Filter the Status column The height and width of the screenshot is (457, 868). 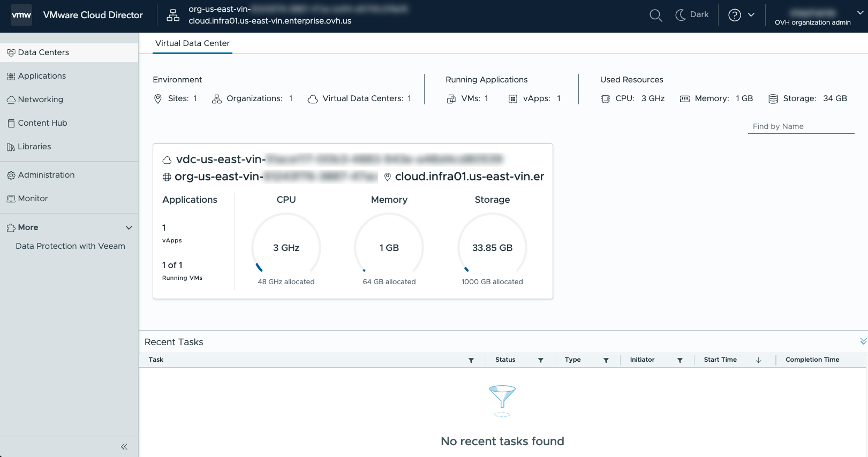coord(541,360)
